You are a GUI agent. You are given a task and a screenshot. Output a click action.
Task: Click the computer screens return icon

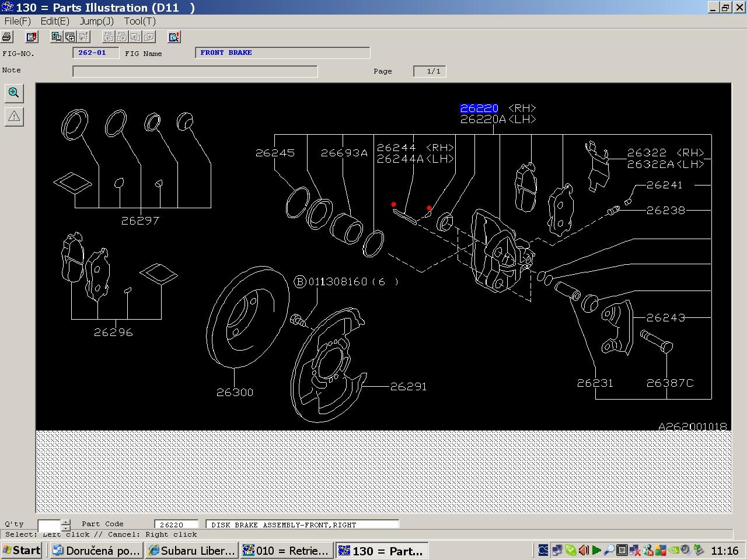(x=57, y=37)
